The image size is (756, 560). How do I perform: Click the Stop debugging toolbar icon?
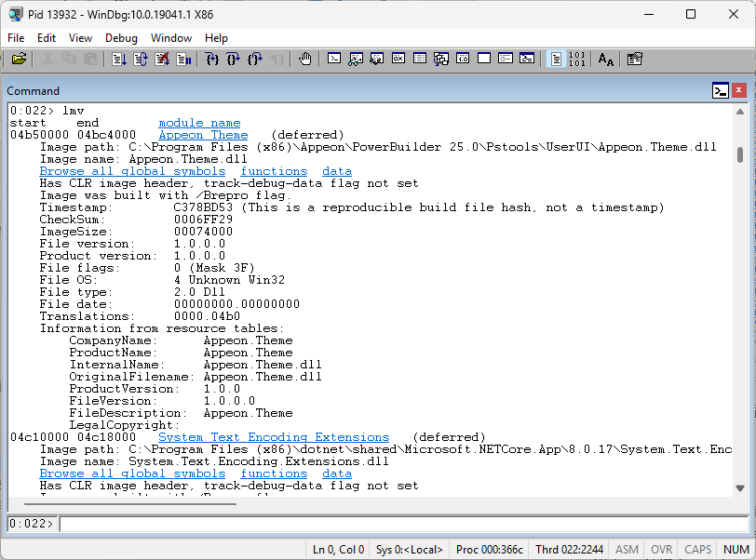pyautogui.click(x=162, y=59)
